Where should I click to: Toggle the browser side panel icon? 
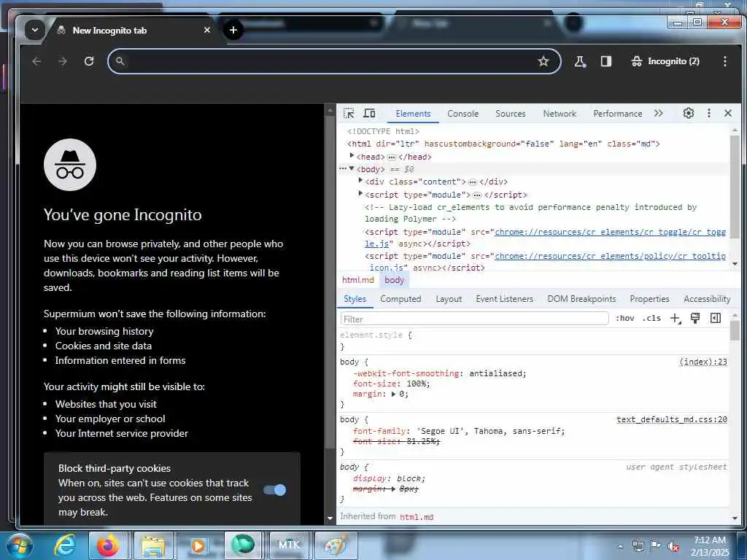pyautogui.click(x=606, y=61)
